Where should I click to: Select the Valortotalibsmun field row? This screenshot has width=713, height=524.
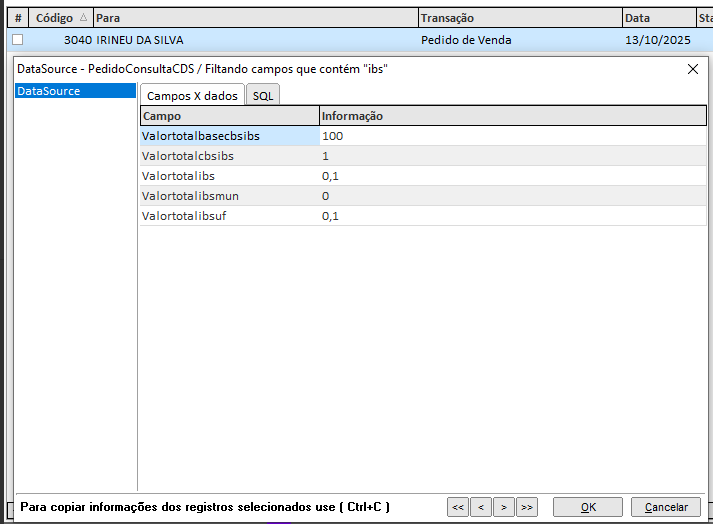click(x=190, y=196)
